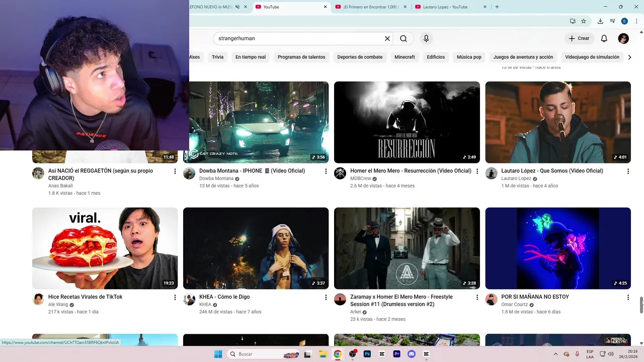The height and width of the screenshot is (362, 644).
Task: Open options for Así NACIÓ el REGGAETÓN video
Action: pos(175,171)
